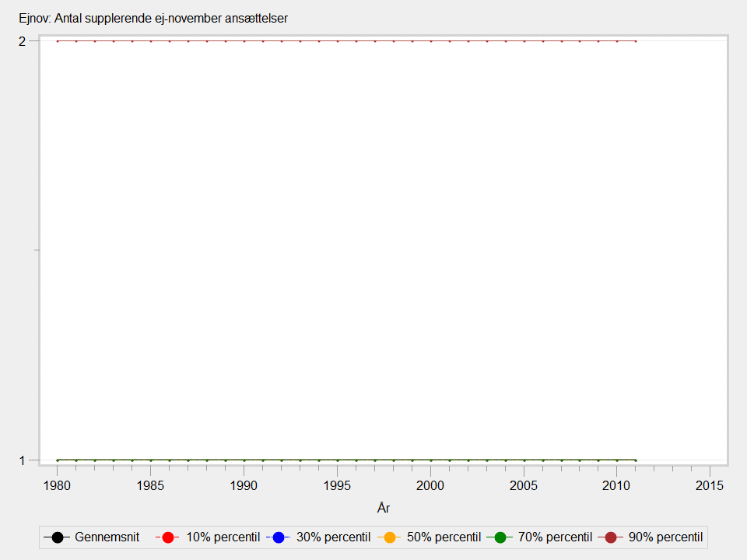Click the 'År' x-axis title
Image resolution: width=747 pixels, height=560 pixels.
tap(383, 508)
